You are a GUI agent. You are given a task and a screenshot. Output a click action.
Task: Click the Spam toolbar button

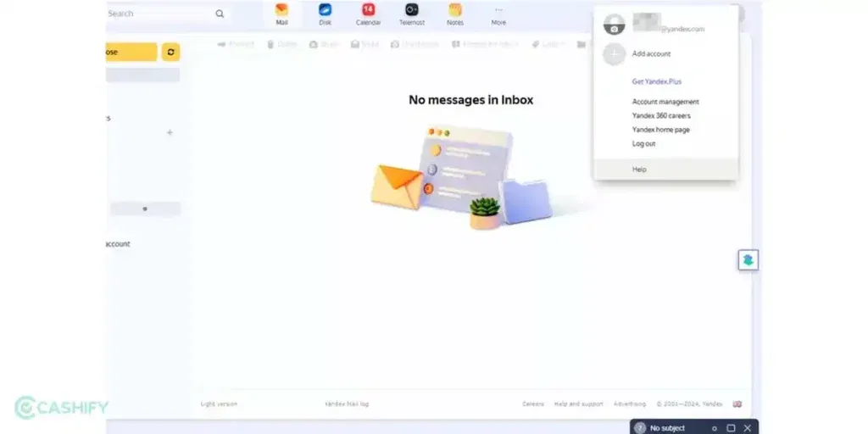[x=323, y=44]
